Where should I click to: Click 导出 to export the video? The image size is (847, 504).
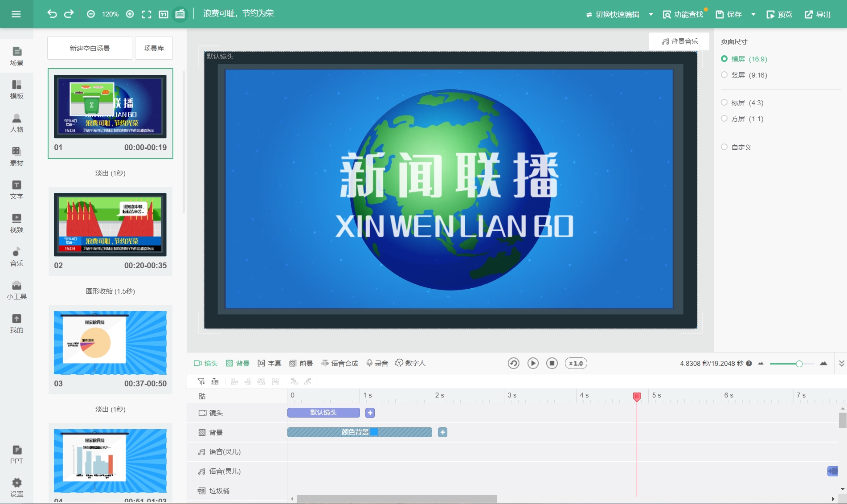[x=818, y=14]
